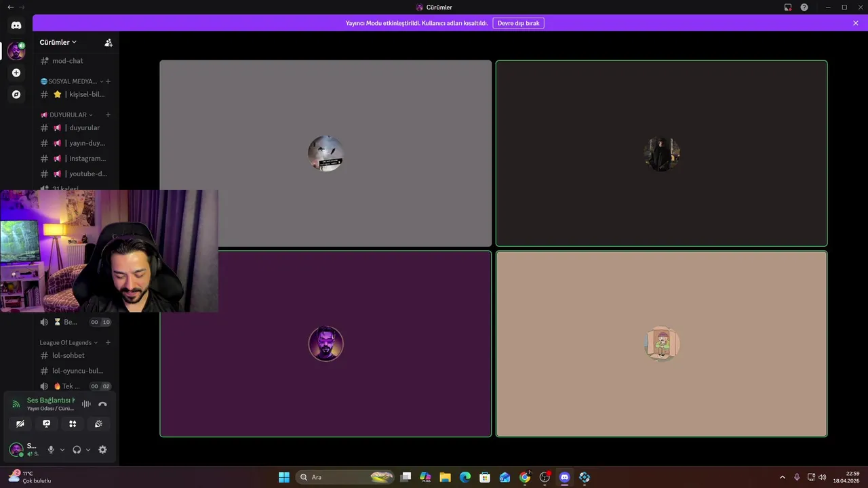Open Google Chrome from the taskbar

tap(525, 477)
